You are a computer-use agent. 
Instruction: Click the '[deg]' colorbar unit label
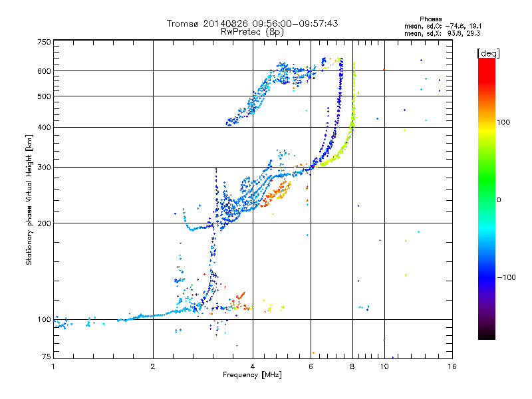[488, 53]
